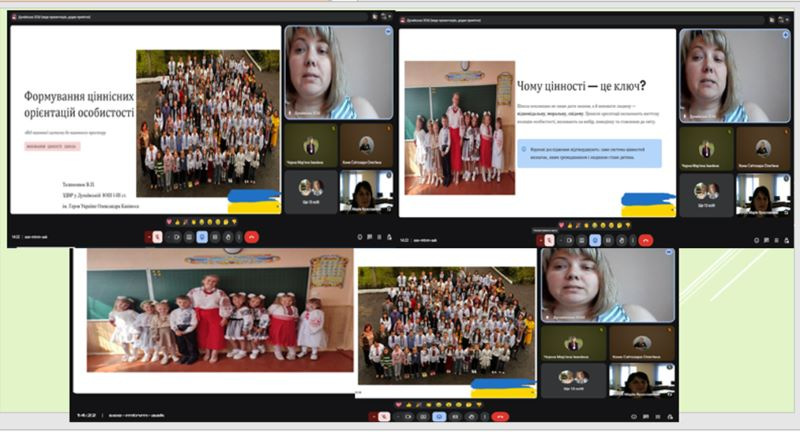800x432 pixels.
Task: Open chat panel in the bottom Meet window
Action: [646, 417]
